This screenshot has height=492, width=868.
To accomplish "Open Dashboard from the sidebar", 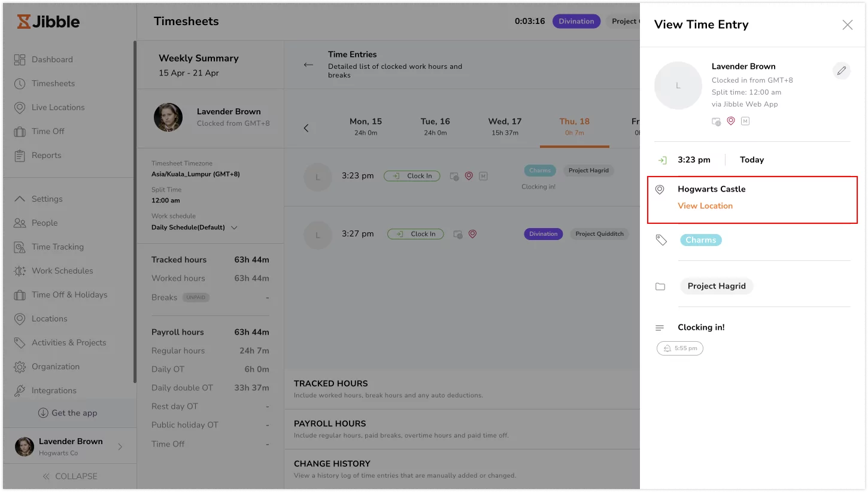I will (x=52, y=59).
